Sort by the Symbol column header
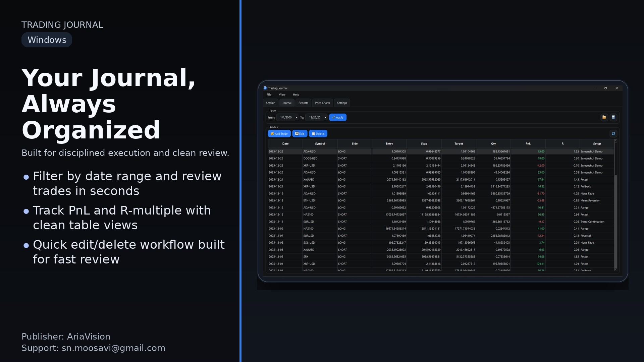The image size is (644, 362). coord(320,144)
